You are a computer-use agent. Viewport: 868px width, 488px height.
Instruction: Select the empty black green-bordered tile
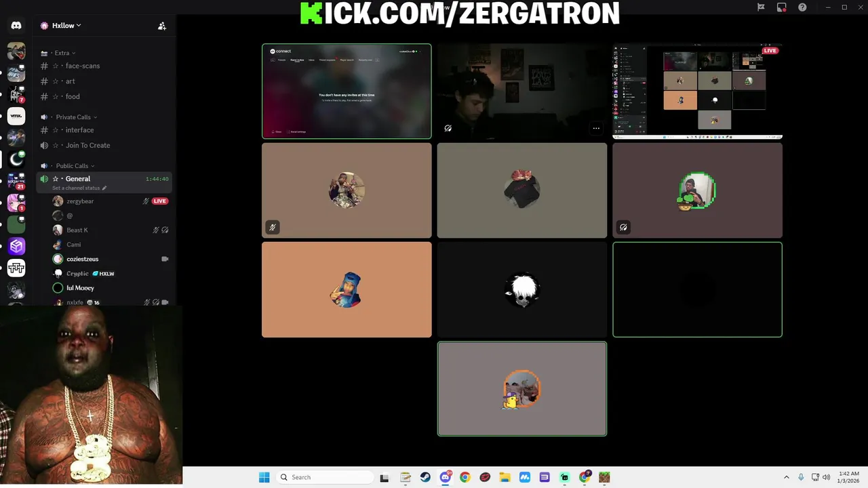click(x=697, y=289)
